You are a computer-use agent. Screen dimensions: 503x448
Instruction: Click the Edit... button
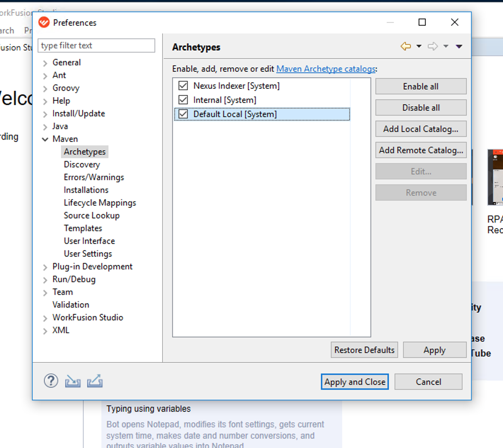coord(421,172)
